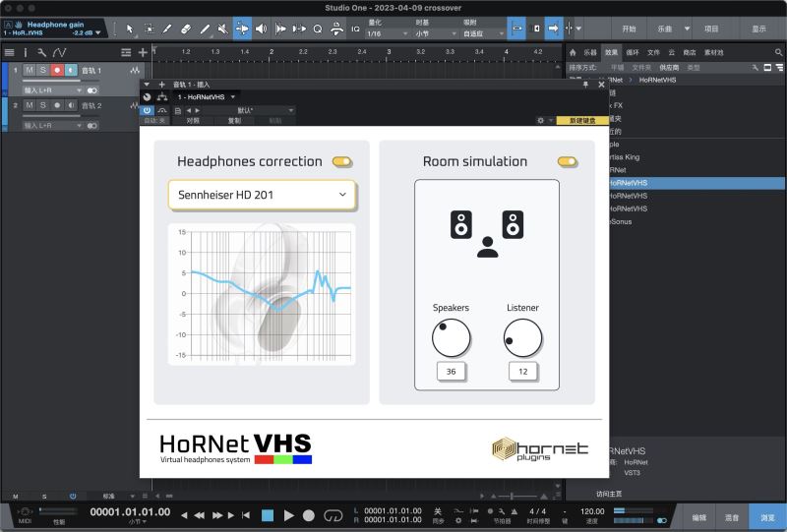Image resolution: width=787 pixels, height=532 pixels.
Task: Switch to the Loops browser tab
Action: [x=633, y=52]
